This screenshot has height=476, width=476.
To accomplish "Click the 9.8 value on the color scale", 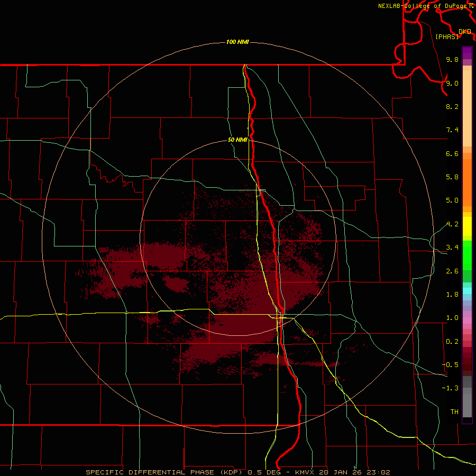I will tap(452, 59).
